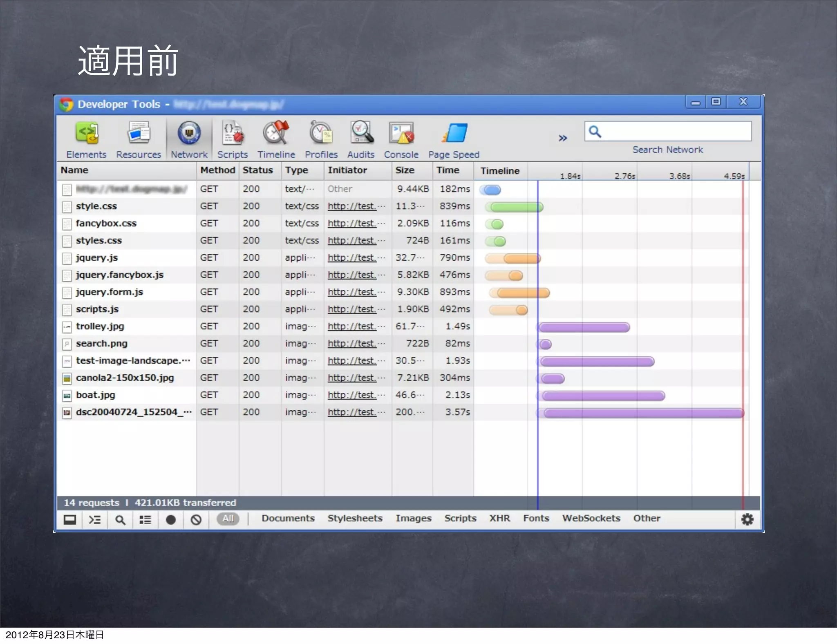Toggle small resource rows list view
The height and width of the screenshot is (644, 837).
coord(145,520)
